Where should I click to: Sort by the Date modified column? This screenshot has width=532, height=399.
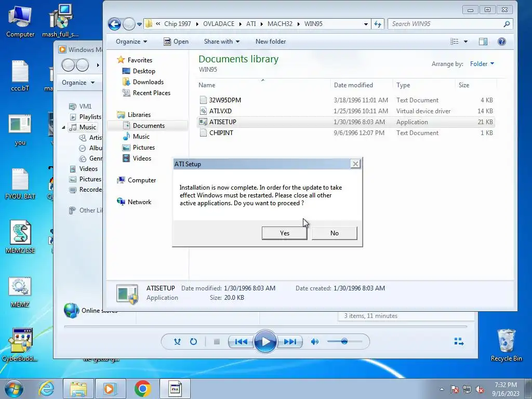(x=362, y=85)
